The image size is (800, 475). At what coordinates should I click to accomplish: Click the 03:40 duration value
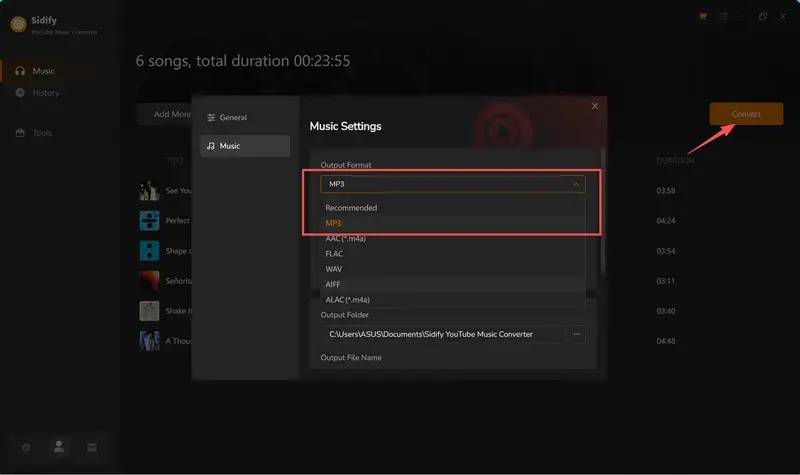coord(666,311)
